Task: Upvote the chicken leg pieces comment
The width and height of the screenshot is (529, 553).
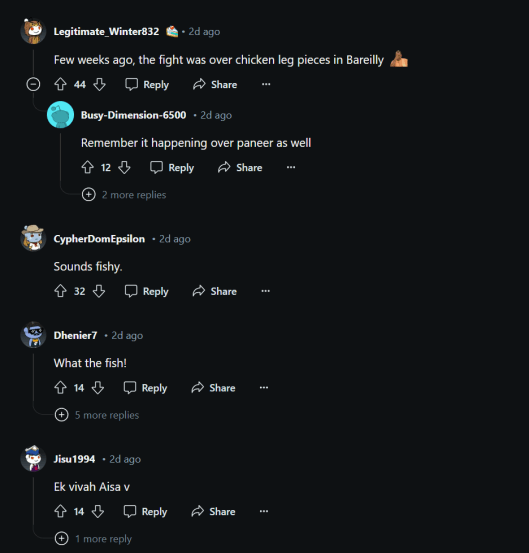Action: pyautogui.click(x=60, y=84)
